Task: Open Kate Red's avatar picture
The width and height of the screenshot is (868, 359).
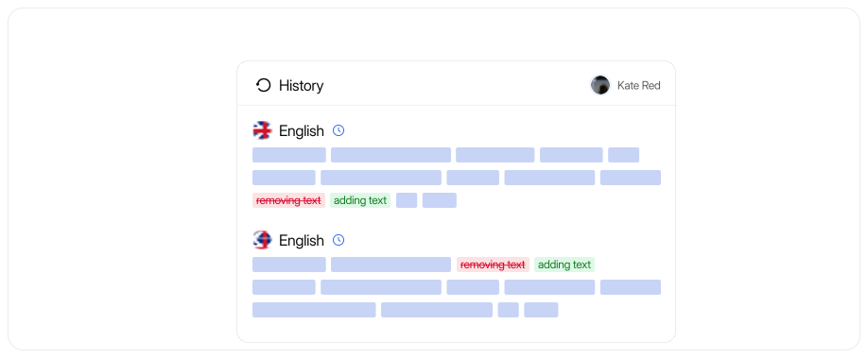Action: (600, 85)
